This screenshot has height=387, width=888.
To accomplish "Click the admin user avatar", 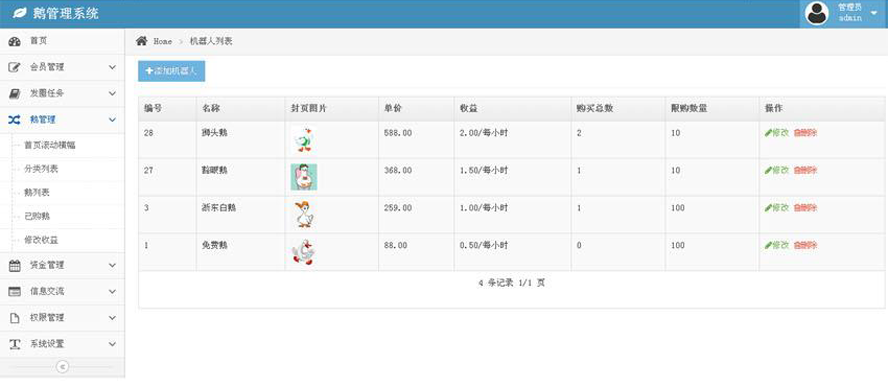I will click(x=817, y=14).
